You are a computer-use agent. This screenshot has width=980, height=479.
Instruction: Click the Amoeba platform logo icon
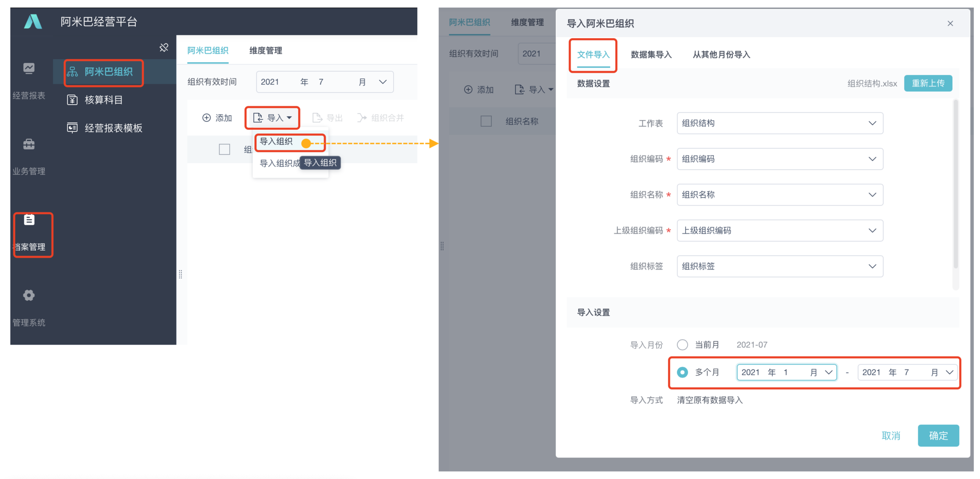tap(33, 22)
